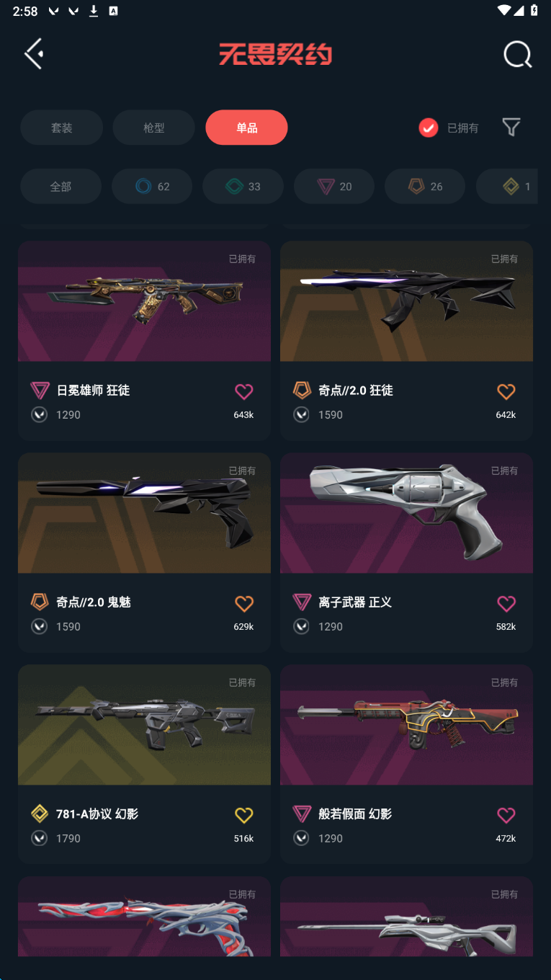Toggle the 已拥有 owned checkbox
This screenshot has width=551, height=980.
(429, 128)
